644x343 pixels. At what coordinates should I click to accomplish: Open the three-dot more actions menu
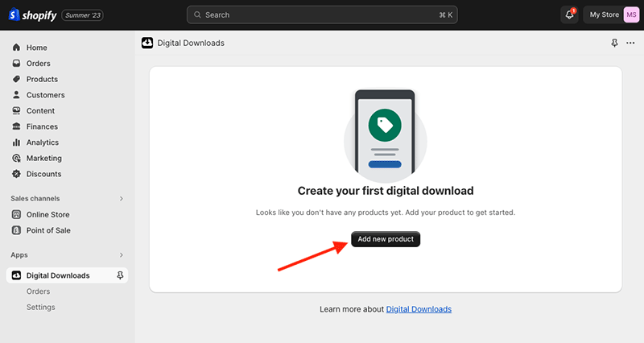tap(630, 43)
